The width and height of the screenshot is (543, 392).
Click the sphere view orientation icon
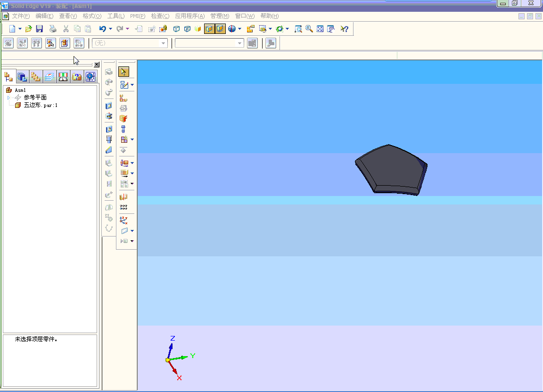232,29
